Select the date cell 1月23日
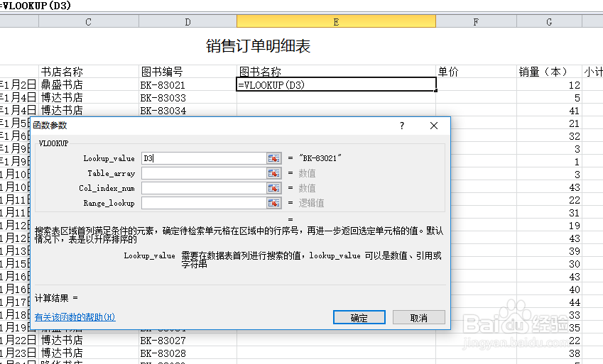603x364 pixels. click(19, 353)
